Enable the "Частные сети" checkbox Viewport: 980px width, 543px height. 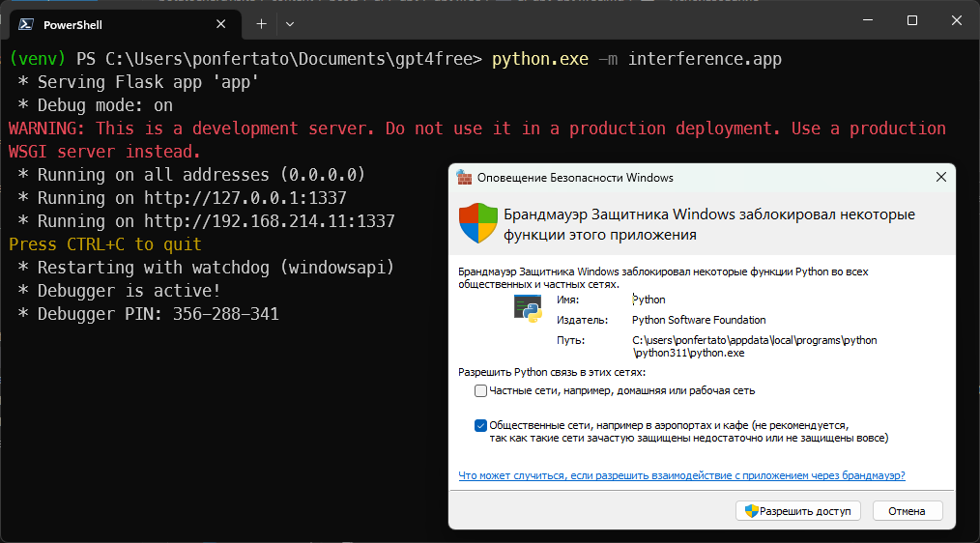[480, 391]
